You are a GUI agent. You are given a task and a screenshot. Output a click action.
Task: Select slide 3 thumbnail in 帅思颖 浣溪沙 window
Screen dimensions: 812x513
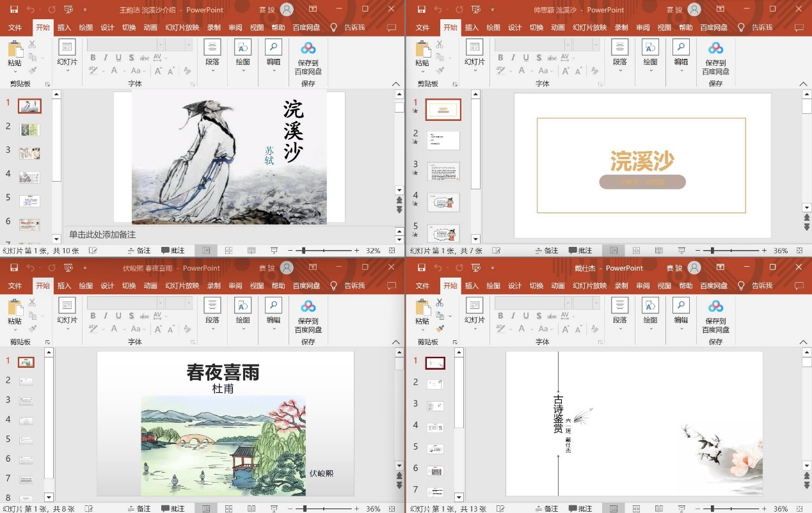(443, 171)
